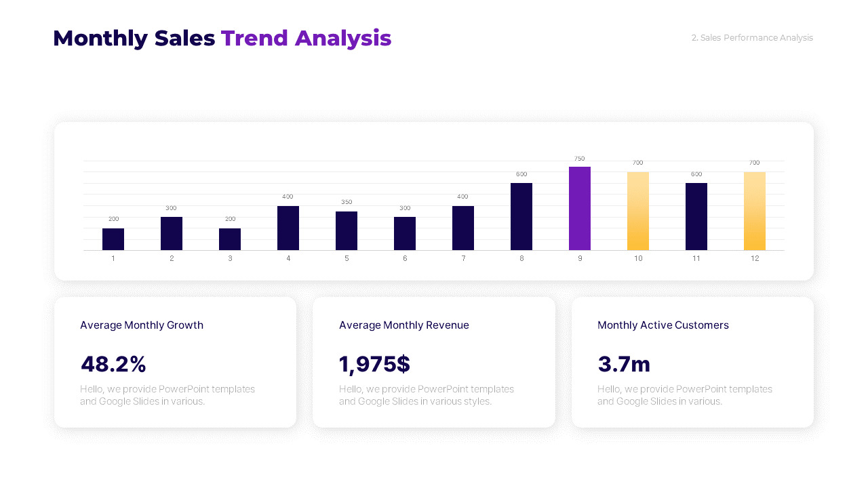Viewport: 868px width, 488px height.
Task: Select the chart bar for month 4
Action: [x=288, y=228]
